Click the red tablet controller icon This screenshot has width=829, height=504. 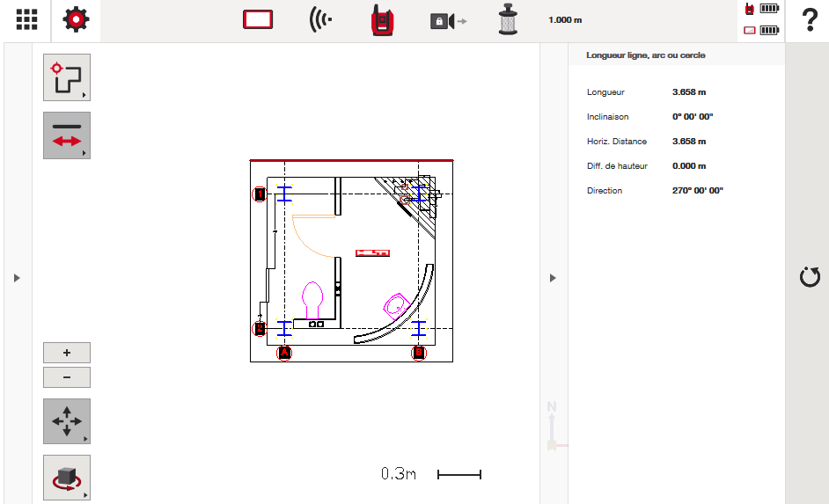(258, 20)
